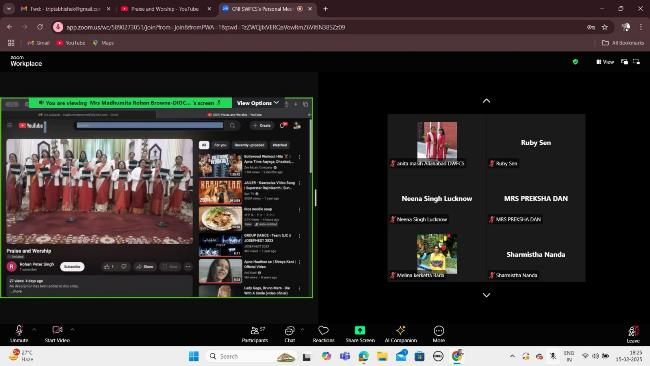Click the site info icon in address bar

pos(58,27)
